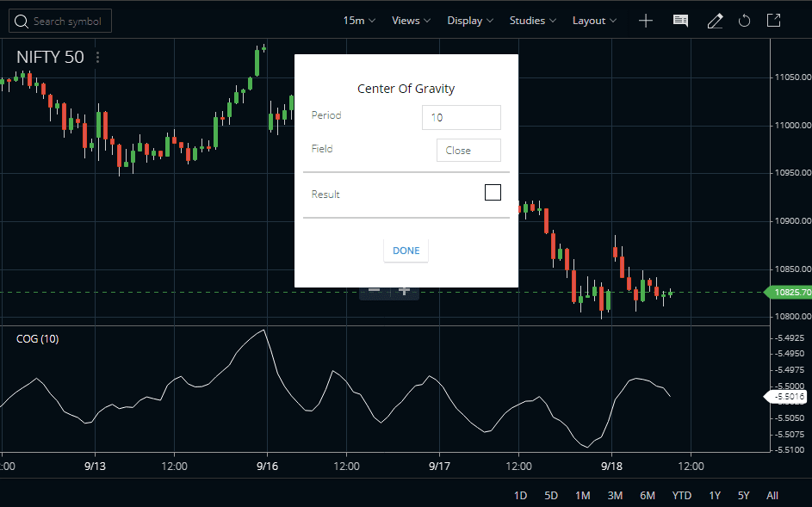
Task: Activate the drawing pencil tool
Action: (716, 21)
